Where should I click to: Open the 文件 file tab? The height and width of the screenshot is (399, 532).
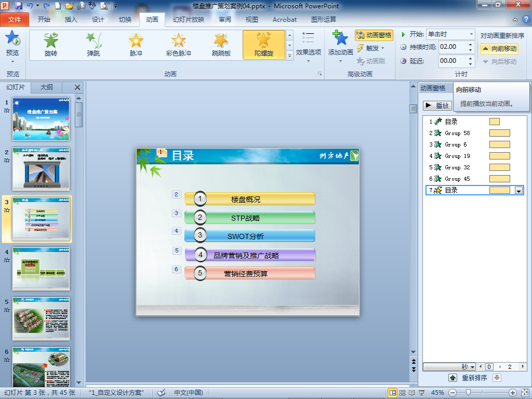(x=15, y=20)
